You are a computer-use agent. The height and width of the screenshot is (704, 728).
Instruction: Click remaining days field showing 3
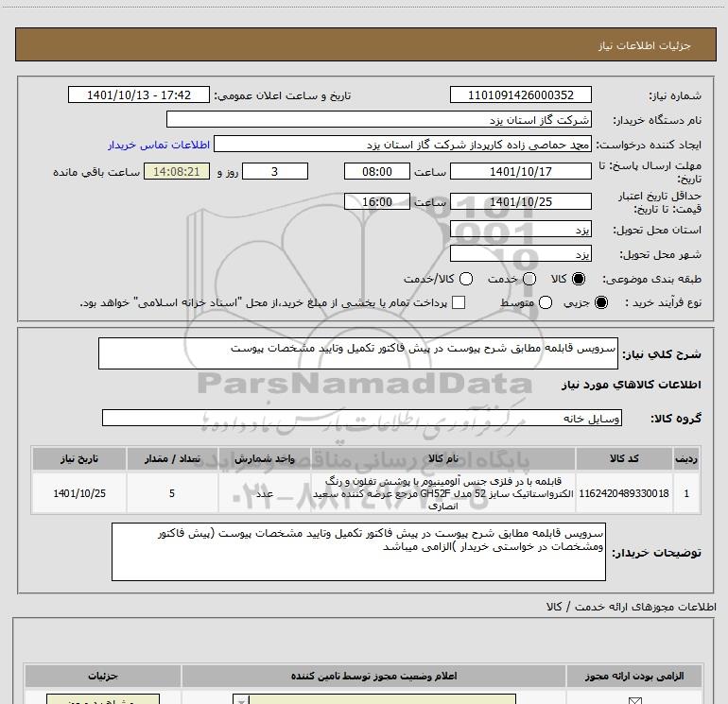(275, 171)
